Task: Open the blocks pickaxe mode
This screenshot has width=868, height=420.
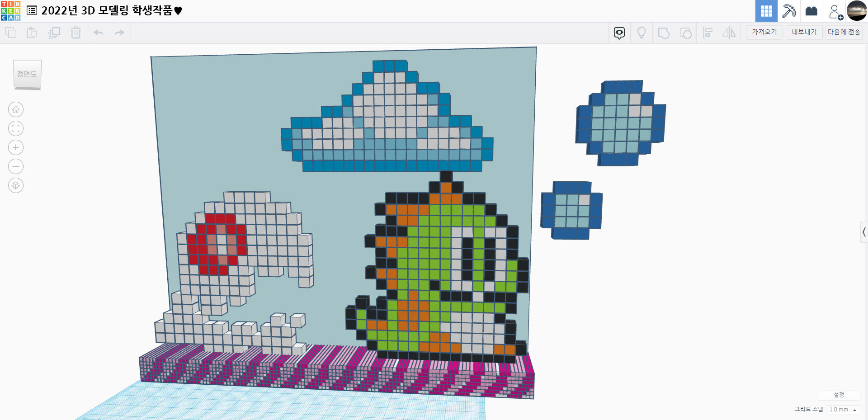Action: click(x=789, y=11)
